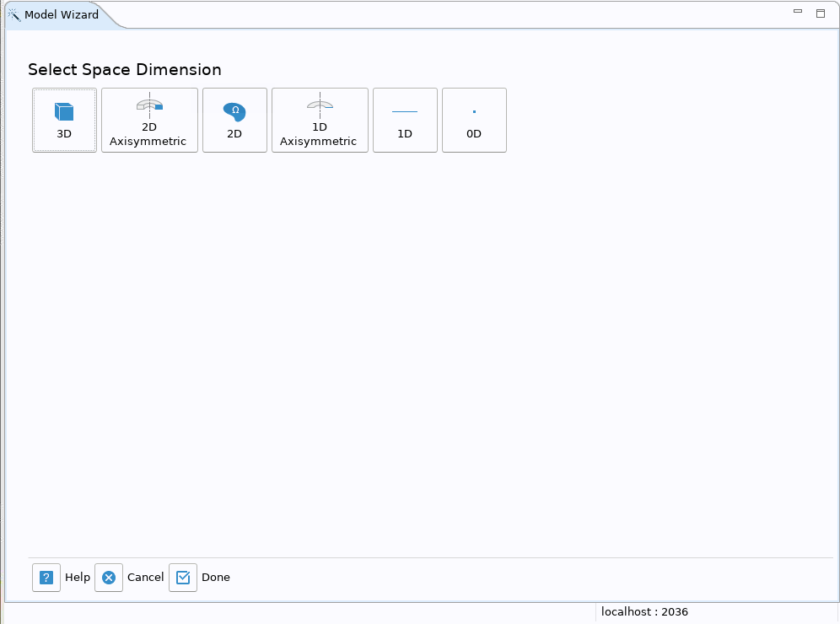Minimize the Model Wizard panel
The image size is (840, 624).
[798, 13]
